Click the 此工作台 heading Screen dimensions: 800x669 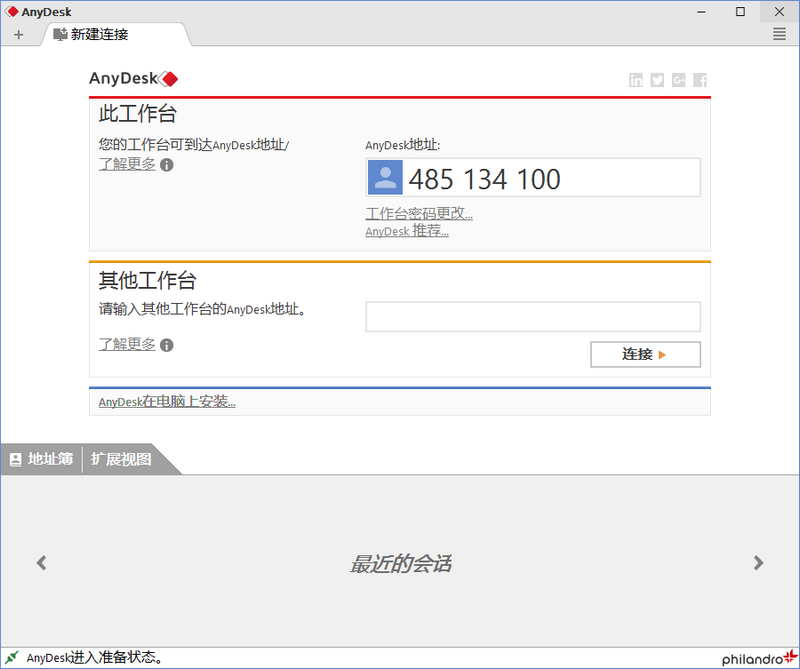tap(138, 113)
